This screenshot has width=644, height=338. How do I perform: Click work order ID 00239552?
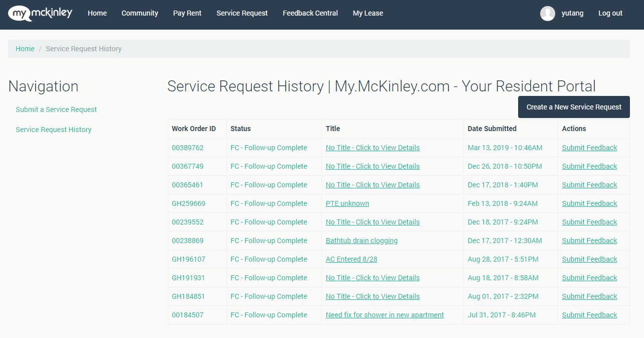188,222
